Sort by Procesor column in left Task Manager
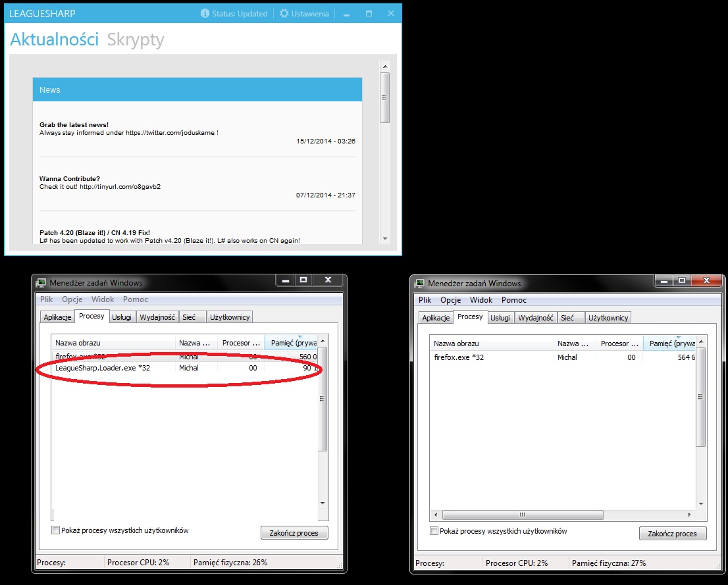This screenshot has width=728, height=585. [x=242, y=343]
